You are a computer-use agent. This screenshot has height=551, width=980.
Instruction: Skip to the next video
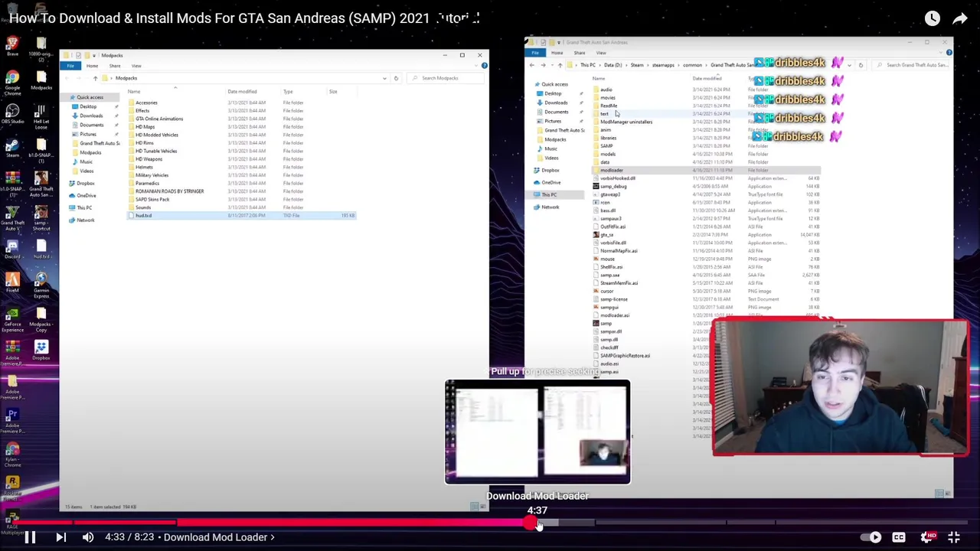pyautogui.click(x=60, y=537)
